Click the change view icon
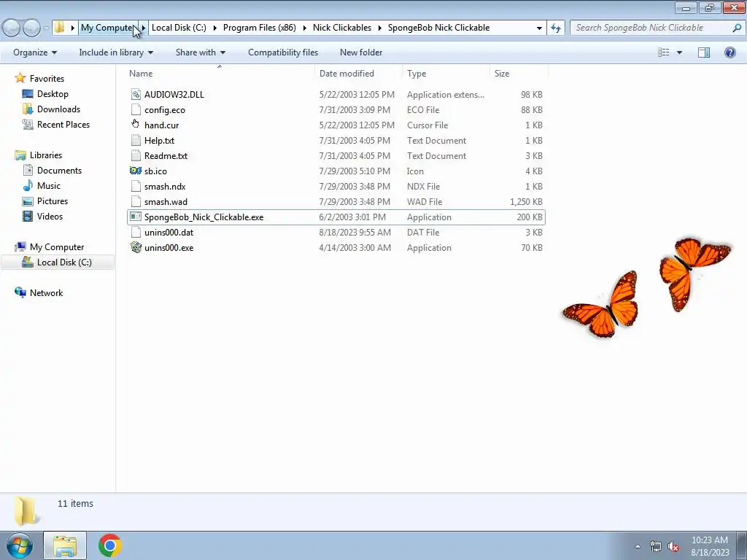747x560 pixels. pyautogui.click(x=664, y=52)
